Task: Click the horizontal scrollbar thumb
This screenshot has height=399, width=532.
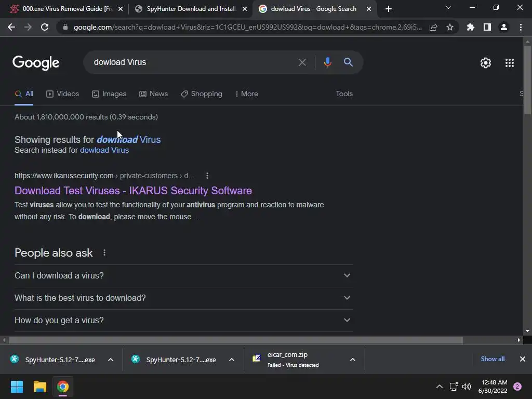Action: click(236, 340)
